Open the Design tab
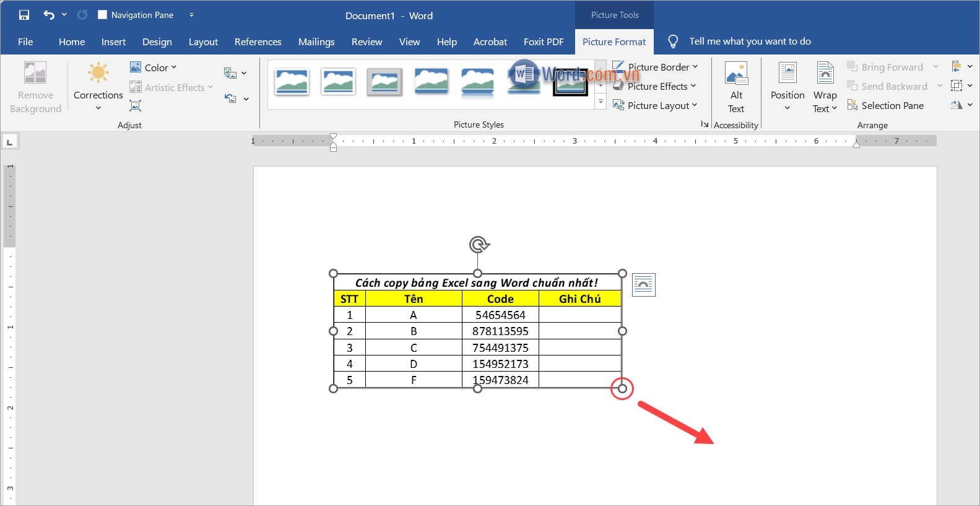980x506 pixels. [157, 41]
